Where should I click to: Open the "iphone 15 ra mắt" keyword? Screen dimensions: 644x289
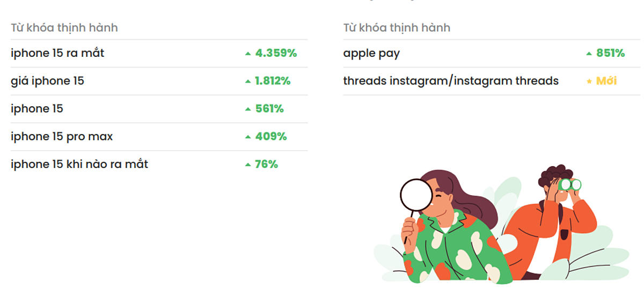click(x=57, y=53)
